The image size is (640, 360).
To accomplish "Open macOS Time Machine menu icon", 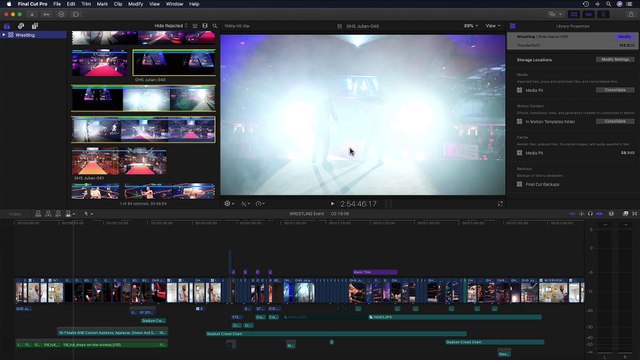I will 586,4.
